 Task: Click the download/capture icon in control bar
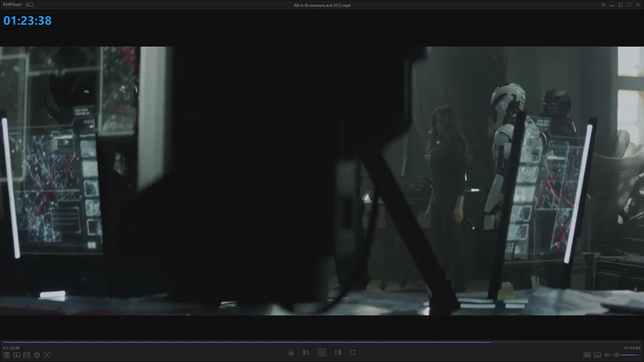point(17,355)
